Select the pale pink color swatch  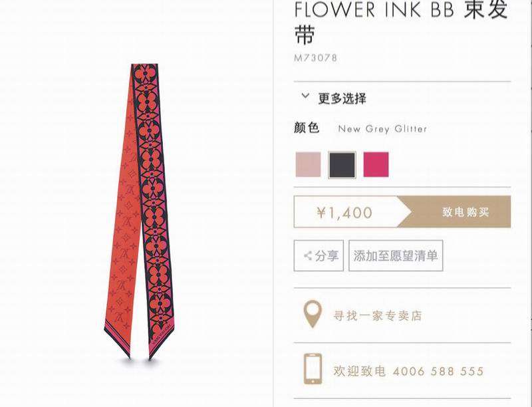pyautogui.click(x=308, y=164)
